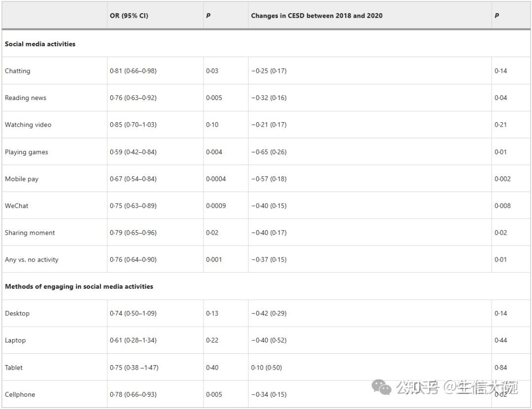Viewport: 532px width, 409px height.
Task: Click the Laptop odds ratio 0·61 cell
Action: (133, 340)
